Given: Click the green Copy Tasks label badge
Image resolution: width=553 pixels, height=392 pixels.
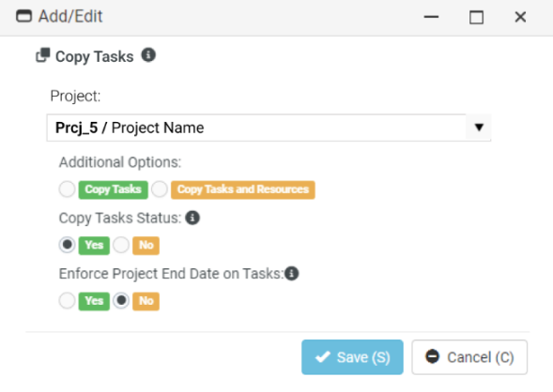Looking at the screenshot, I should tap(114, 189).
